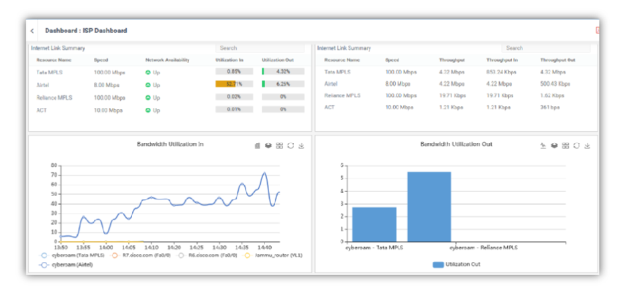Click Airtel Utilization Out bar 6.25%
The image size is (644, 307).
(x=283, y=84)
